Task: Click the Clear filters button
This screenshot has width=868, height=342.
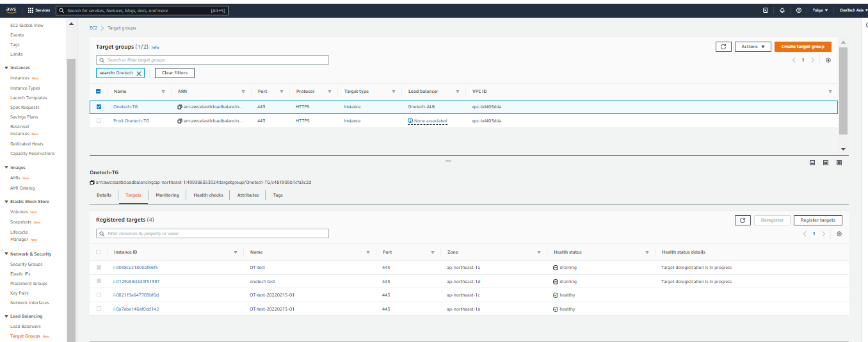Action: [175, 73]
